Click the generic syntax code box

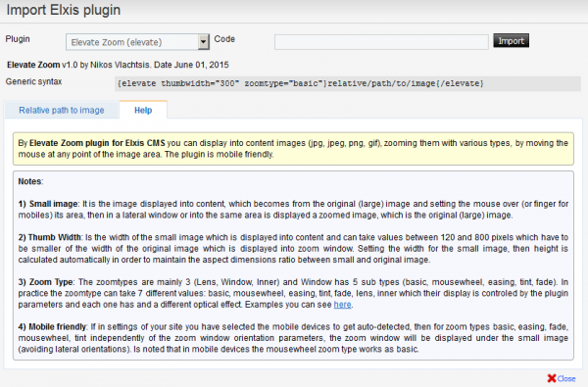click(x=348, y=83)
